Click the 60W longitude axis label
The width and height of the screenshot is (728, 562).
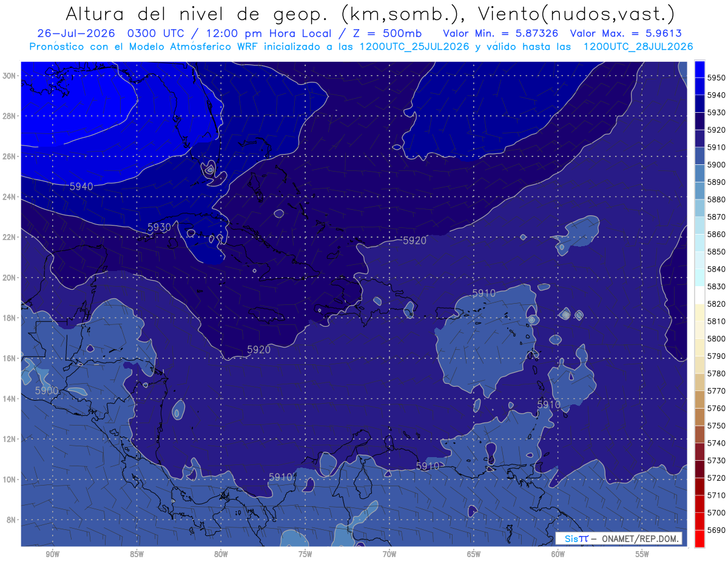tap(558, 554)
